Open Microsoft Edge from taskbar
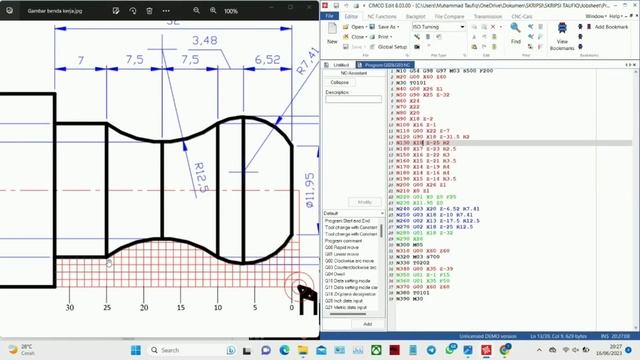 click(x=284, y=350)
